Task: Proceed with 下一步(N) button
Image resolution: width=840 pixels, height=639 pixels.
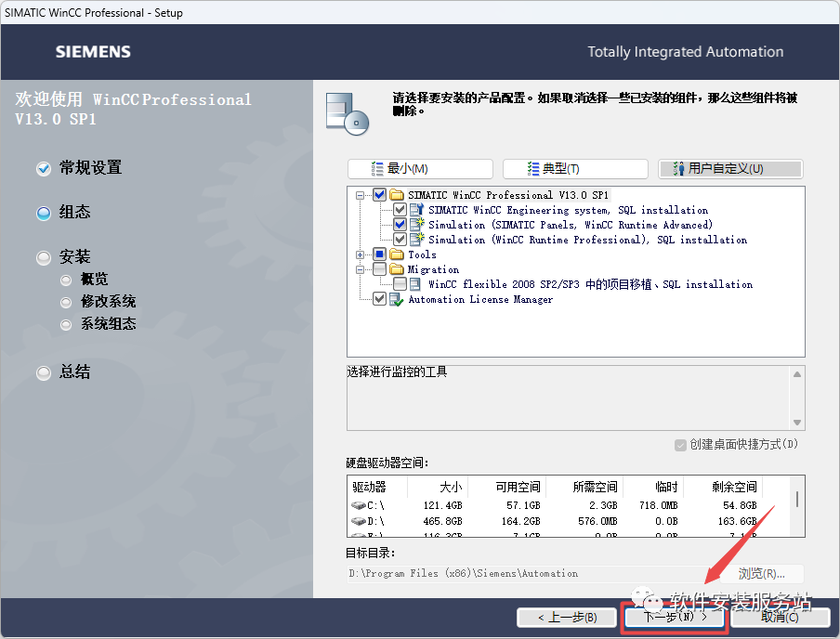Action: point(674,617)
